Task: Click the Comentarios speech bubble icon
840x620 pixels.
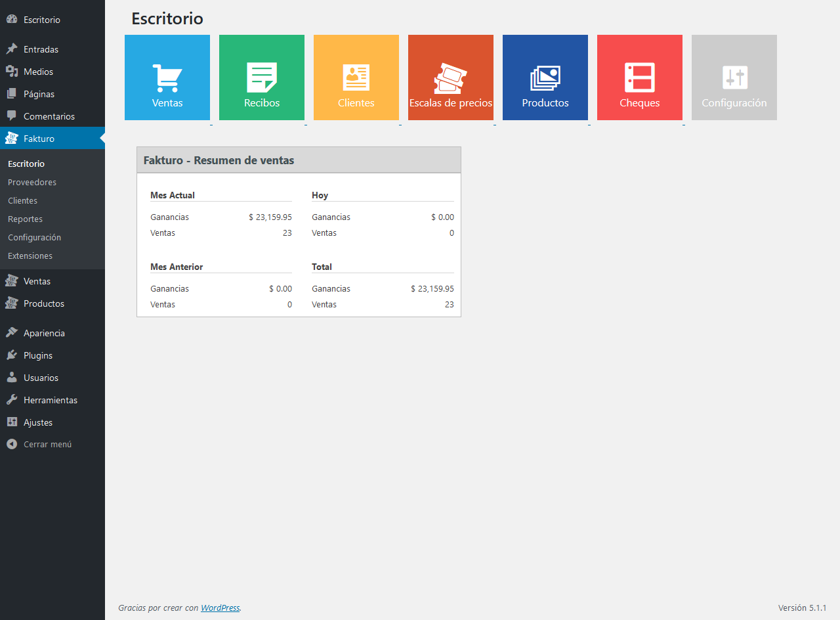Action: pyautogui.click(x=12, y=116)
